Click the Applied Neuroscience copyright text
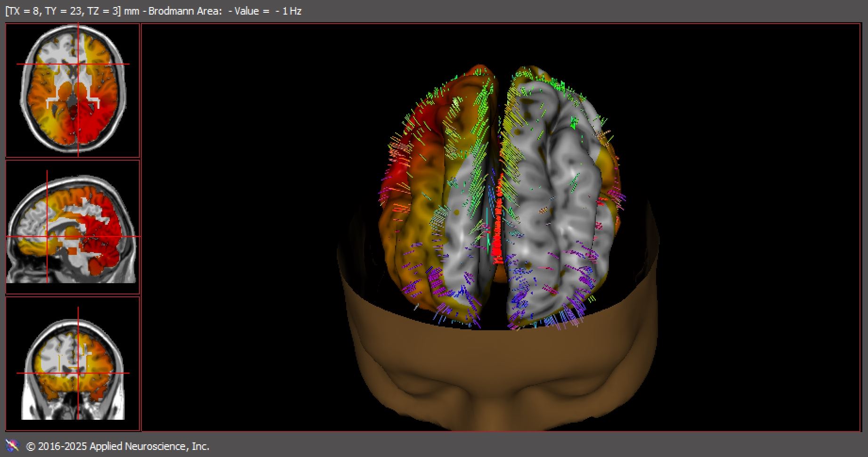Screen dimensions: 868x457 (118, 446)
